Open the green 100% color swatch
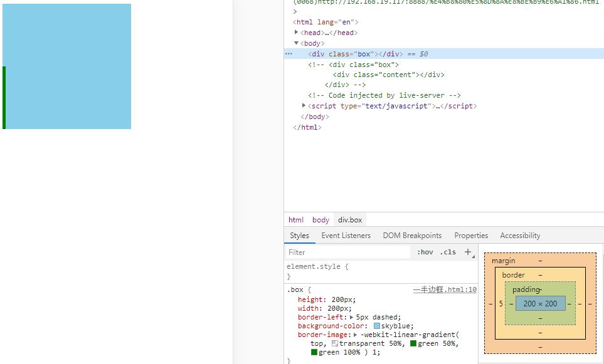The width and height of the screenshot is (604, 364). (314, 352)
